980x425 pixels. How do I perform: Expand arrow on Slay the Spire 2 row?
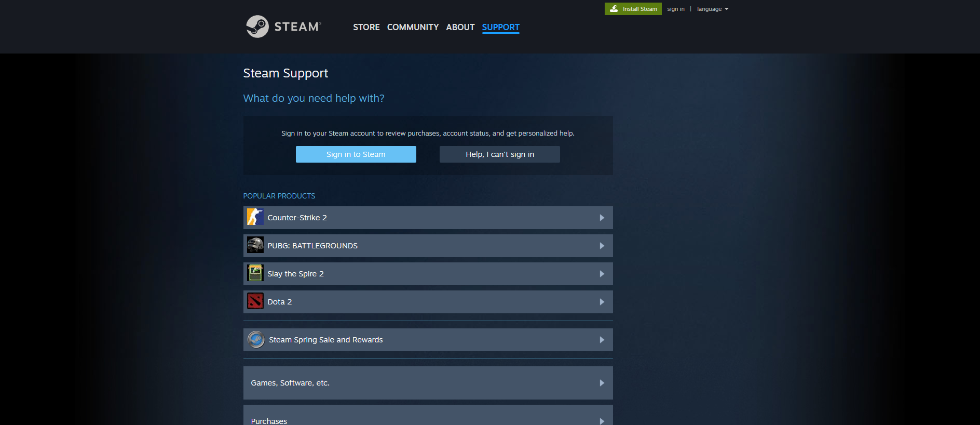[x=602, y=274]
